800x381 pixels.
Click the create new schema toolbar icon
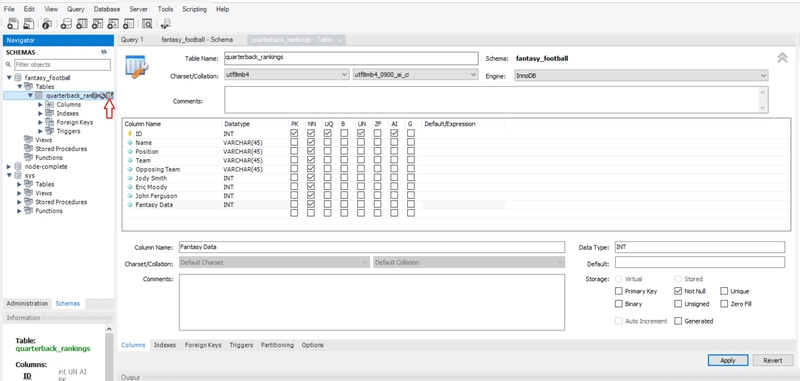(66, 23)
